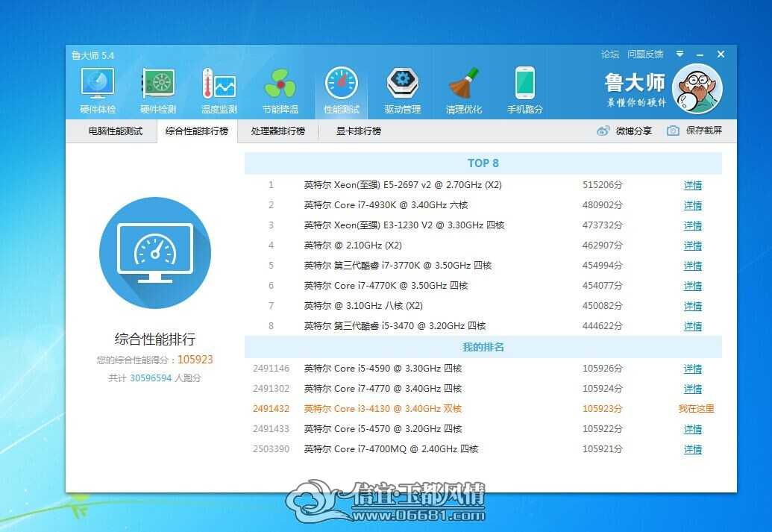The width and height of the screenshot is (772, 532).
Task: Open the 问题反馈 feedback link
Action: click(645, 54)
